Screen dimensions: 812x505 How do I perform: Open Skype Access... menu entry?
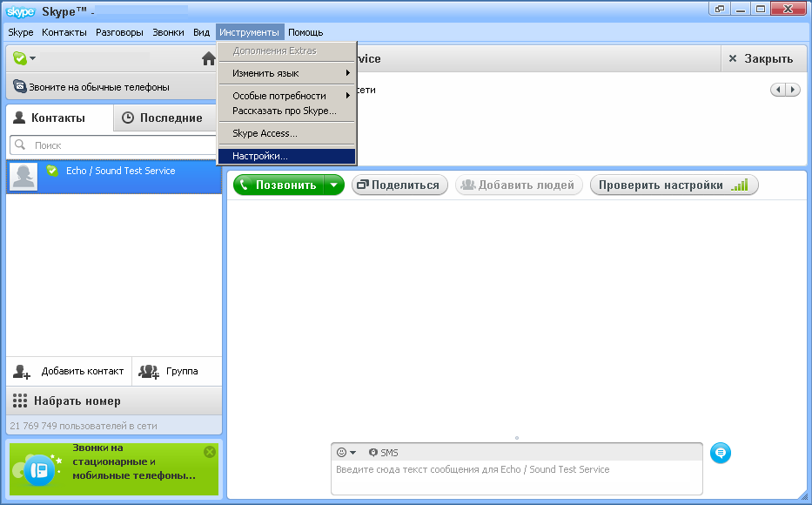[287, 133]
